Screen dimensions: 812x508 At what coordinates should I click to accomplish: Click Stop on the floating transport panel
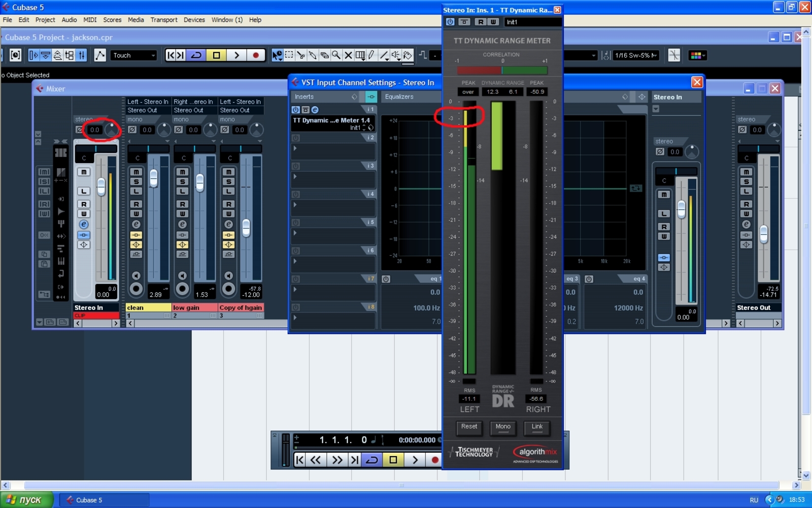point(393,460)
